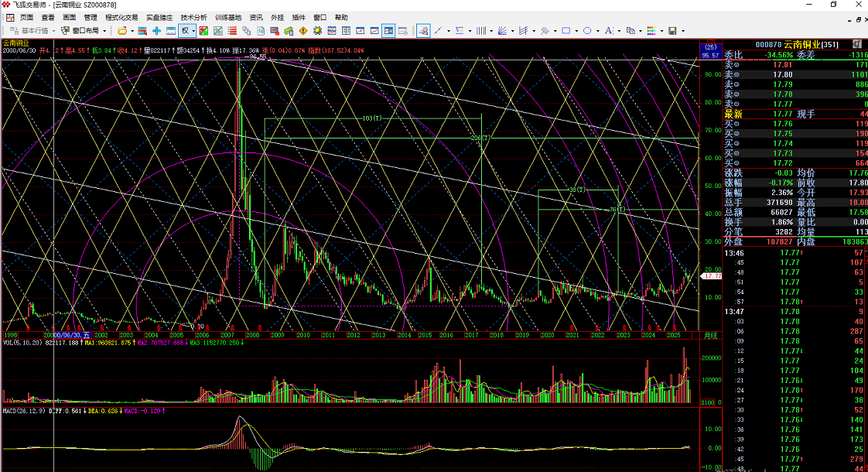
Task: Open the 技术分析 menu
Action: coord(193,18)
